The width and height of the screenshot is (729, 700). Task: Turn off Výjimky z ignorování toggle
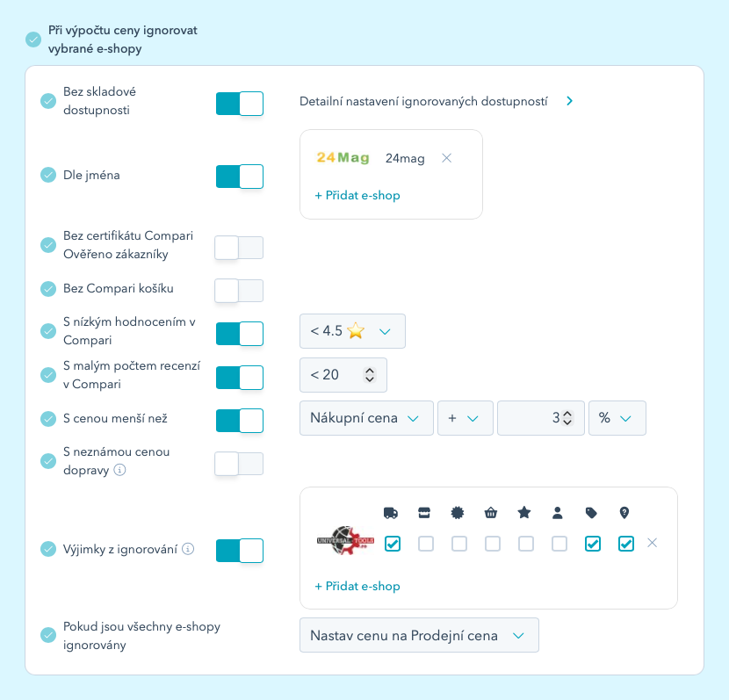click(x=240, y=551)
